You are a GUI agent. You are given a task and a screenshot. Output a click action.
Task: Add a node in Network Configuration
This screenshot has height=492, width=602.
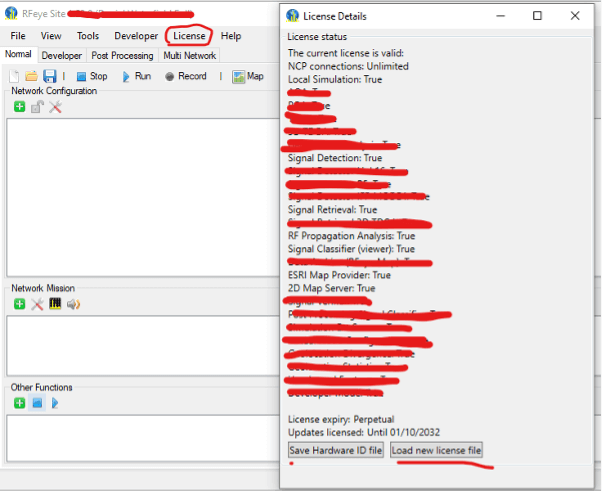(20, 107)
